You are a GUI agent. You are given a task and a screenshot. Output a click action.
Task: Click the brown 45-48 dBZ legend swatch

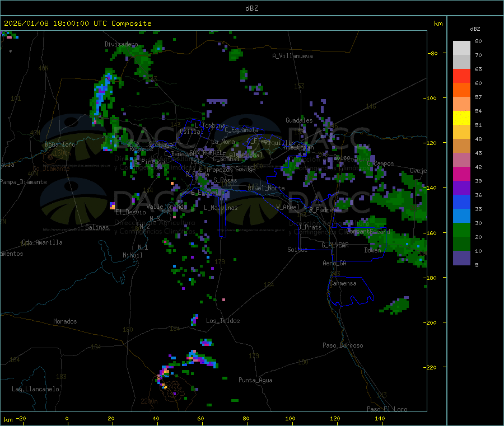pyautogui.click(x=461, y=146)
